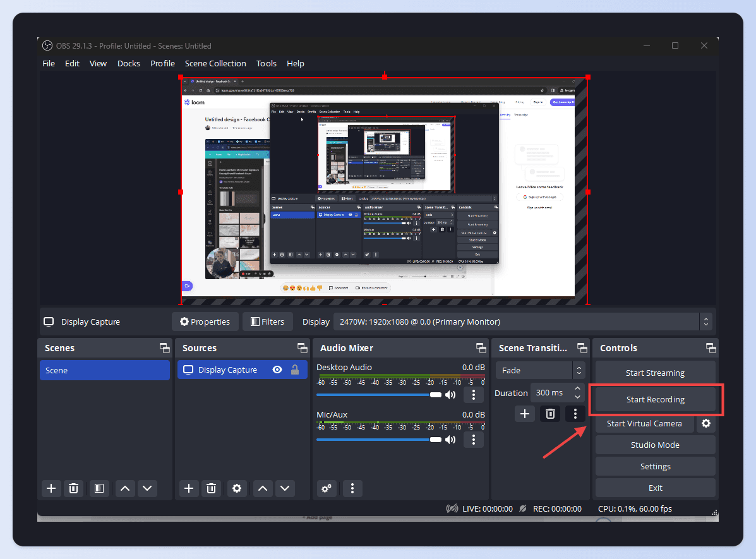Undock the Audio Mixer panel
The image size is (756, 559).
point(481,348)
